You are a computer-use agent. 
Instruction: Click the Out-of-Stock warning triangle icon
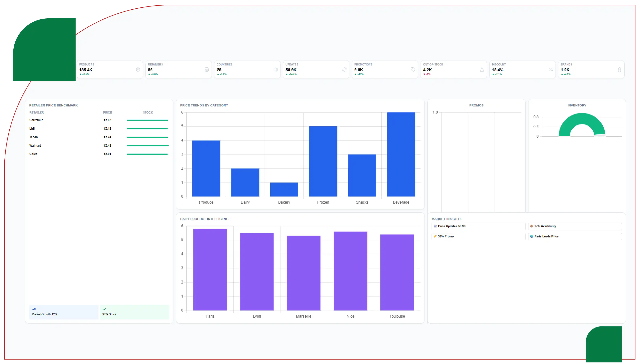point(482,70)
